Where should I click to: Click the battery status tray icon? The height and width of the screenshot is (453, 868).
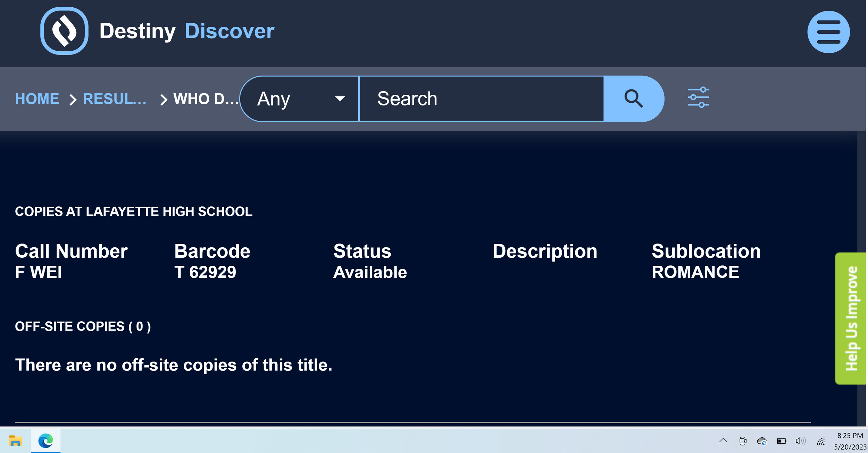(x=781, y=441)
